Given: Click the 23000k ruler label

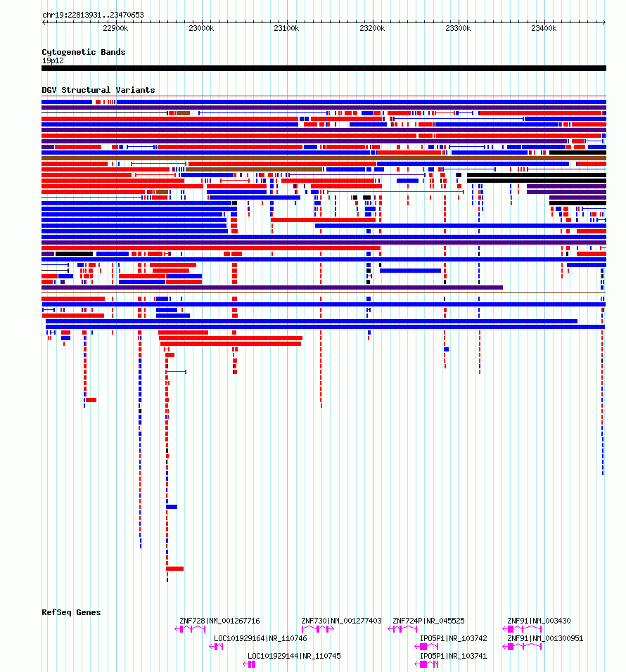Looking at the screenshot, I should click(201, 28).
